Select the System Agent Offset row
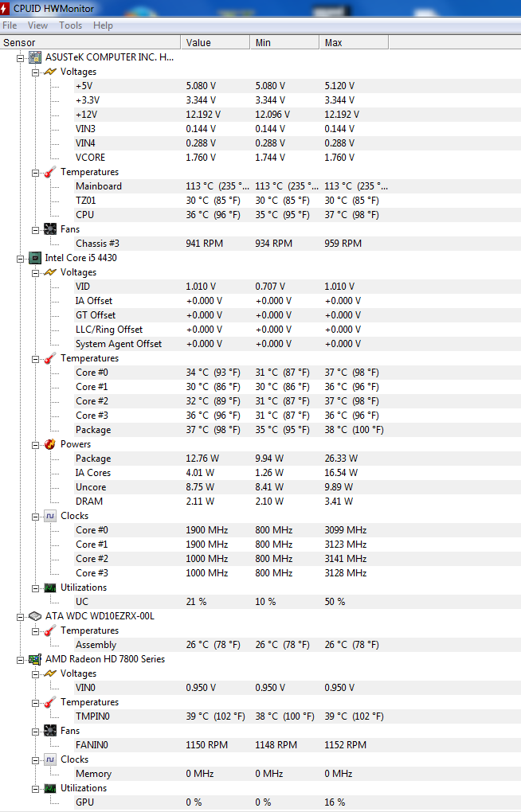 298,344
